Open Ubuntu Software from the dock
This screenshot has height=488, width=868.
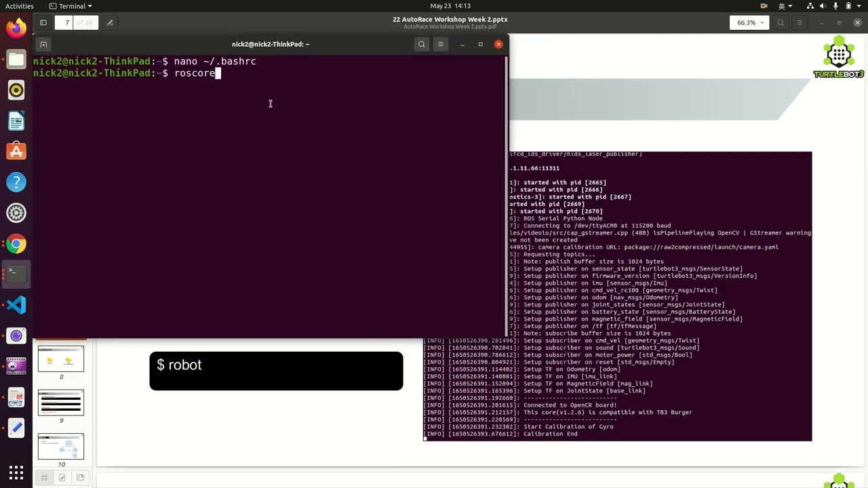(x=16, y=152)
